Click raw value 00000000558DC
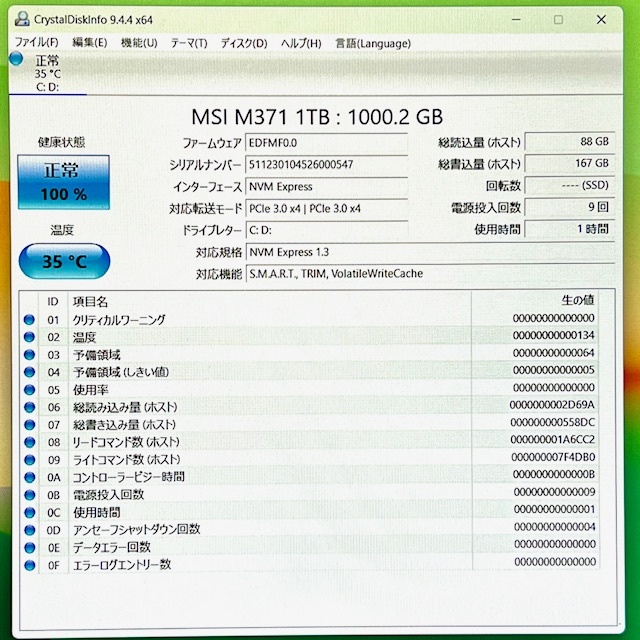The height and width of the screenshot is (640, 640). click(553, 422)
